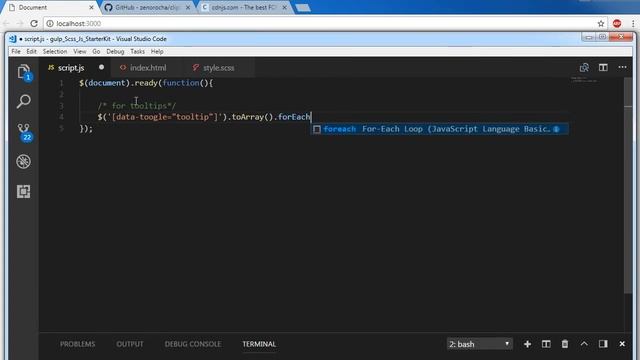Click the 'for tooltips' comment line
The height and width of the screenshot is (360, 640).
[137, 106]
